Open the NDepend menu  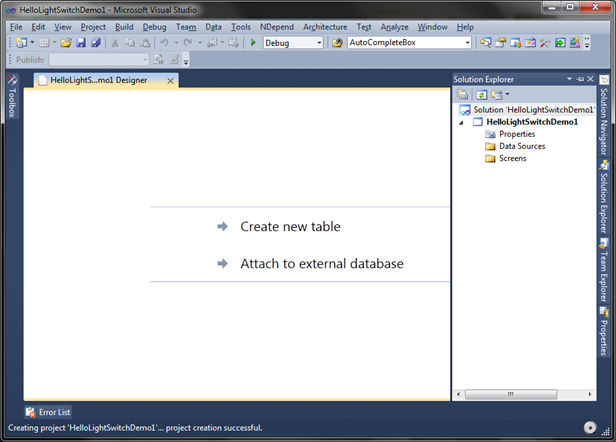tap(277, 27)
